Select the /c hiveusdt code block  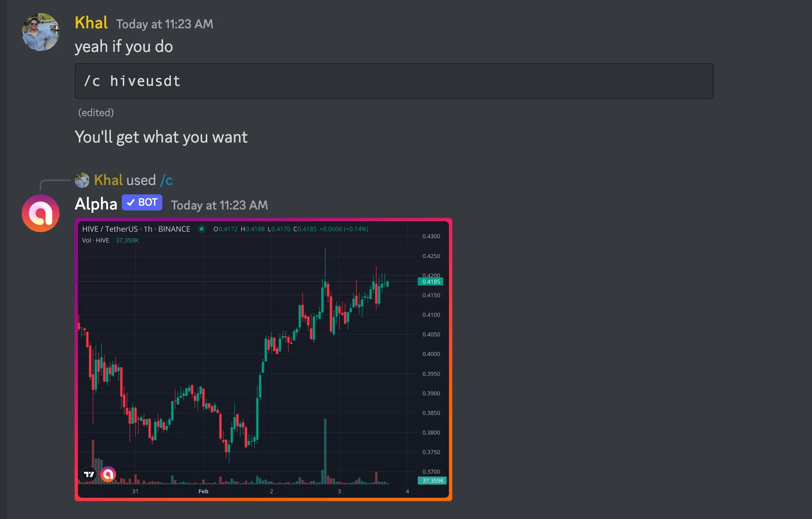(394, 81)
